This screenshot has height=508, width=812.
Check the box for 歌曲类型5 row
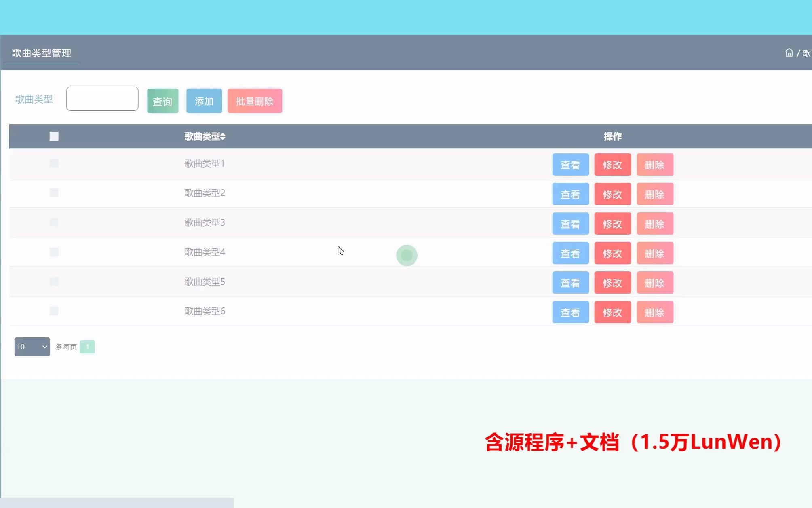click(x=54, y=282)
